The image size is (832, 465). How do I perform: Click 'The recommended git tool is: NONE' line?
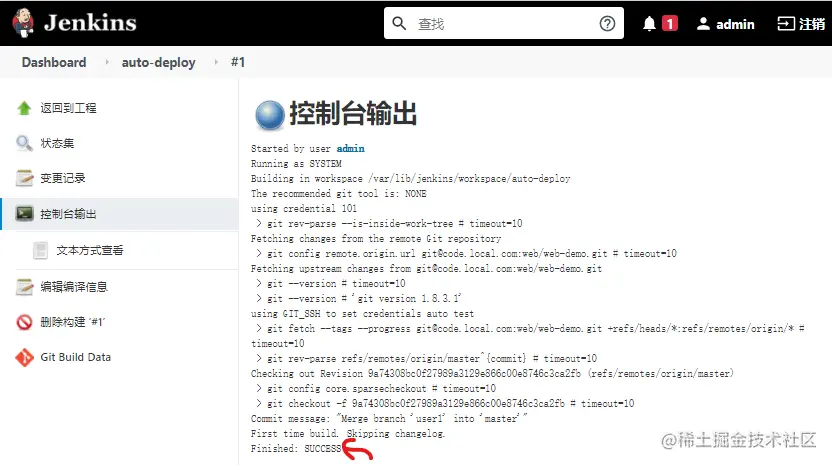[x=339, y=194]
